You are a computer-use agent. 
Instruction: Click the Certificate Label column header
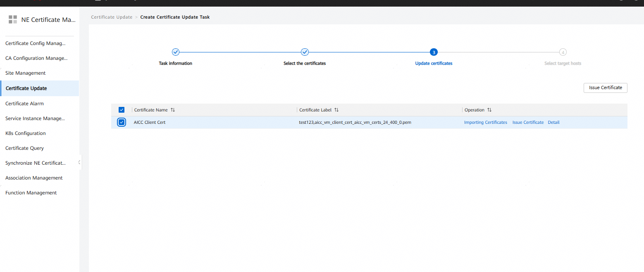[315, 110]
